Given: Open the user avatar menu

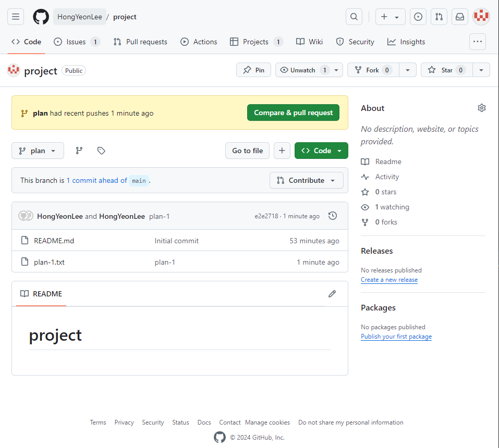Looking at the screenshot, I should coord(481,17).
